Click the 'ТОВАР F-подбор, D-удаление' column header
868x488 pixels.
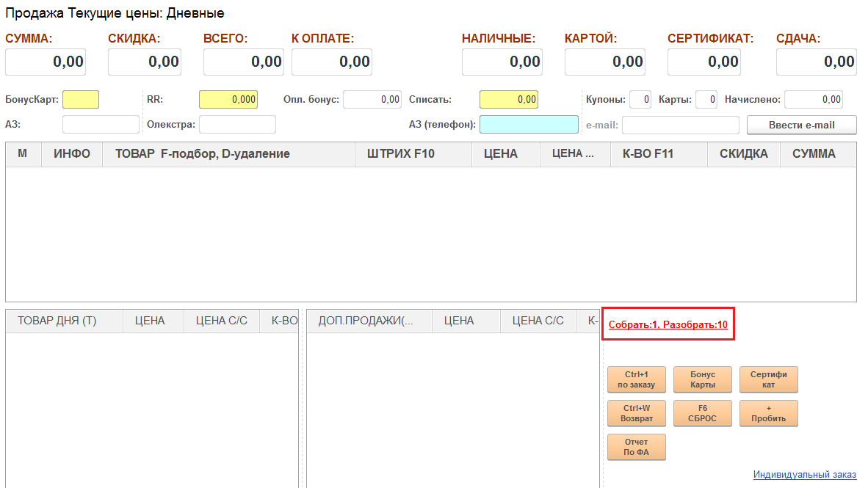(202, 154)
